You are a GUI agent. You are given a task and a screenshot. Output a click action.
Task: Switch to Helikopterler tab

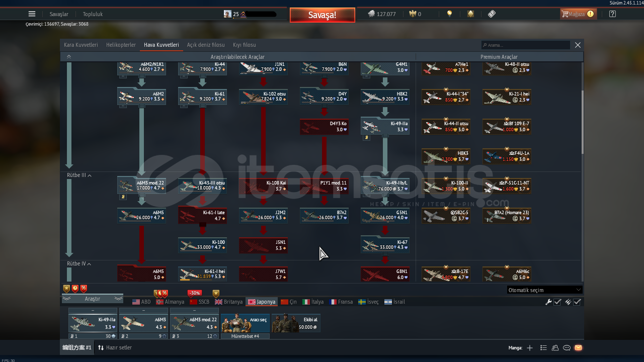click(x=121, y=45)
